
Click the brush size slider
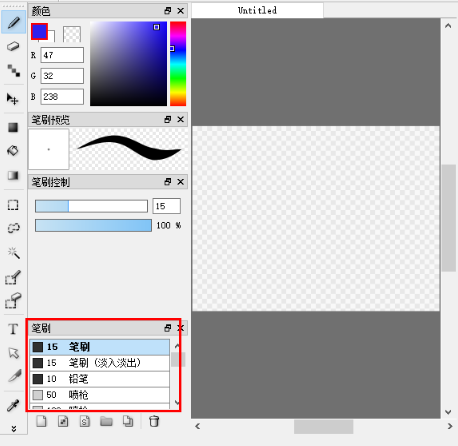91,206
